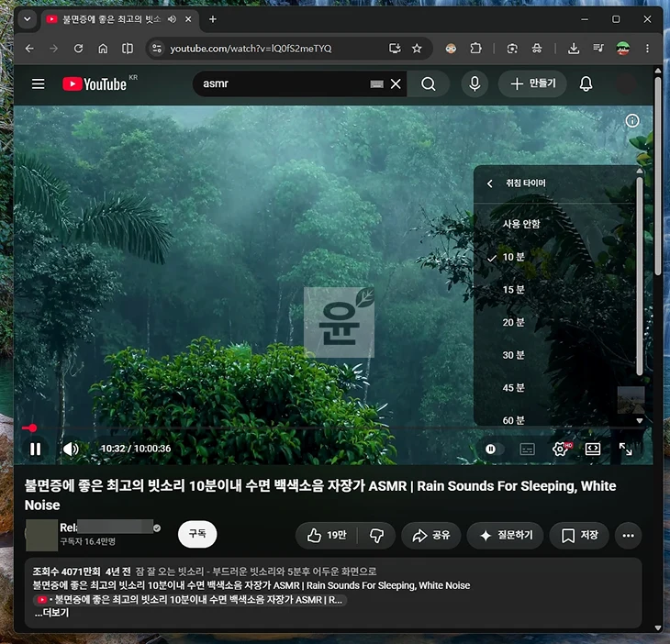Clear the asmr search text
Screen dimensions: 670x644
click(396, 83)
